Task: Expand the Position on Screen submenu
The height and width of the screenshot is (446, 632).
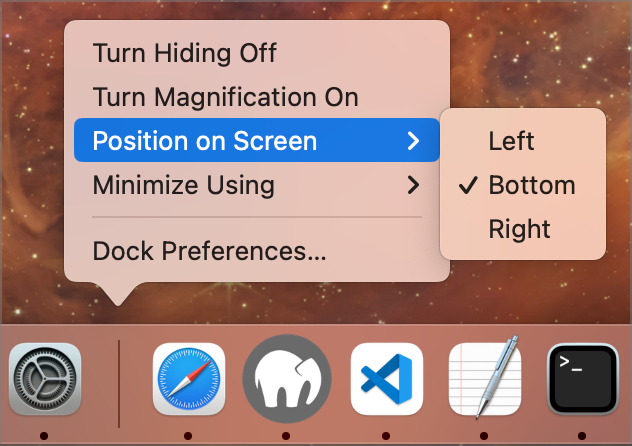Action: pos(205,141)
